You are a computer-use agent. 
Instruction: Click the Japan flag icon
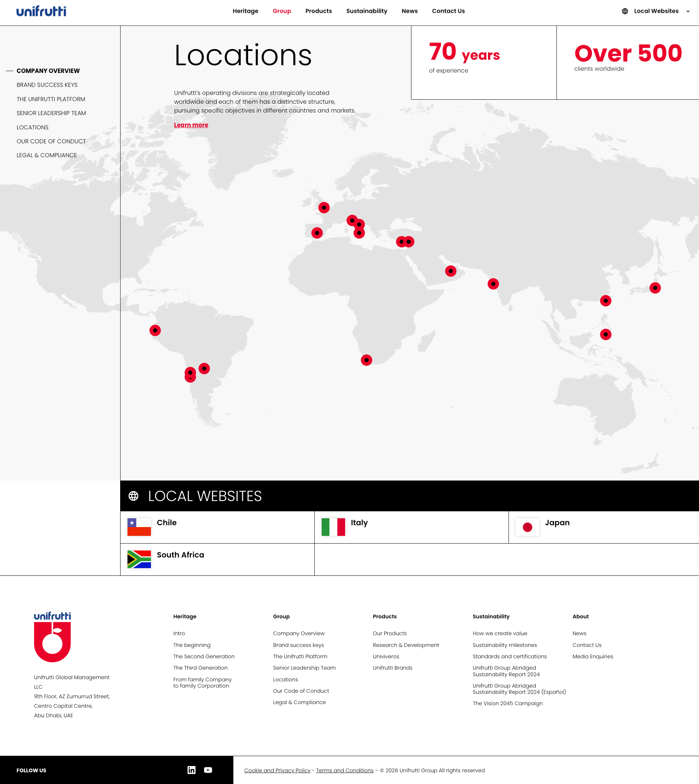[x=527, y=527]
